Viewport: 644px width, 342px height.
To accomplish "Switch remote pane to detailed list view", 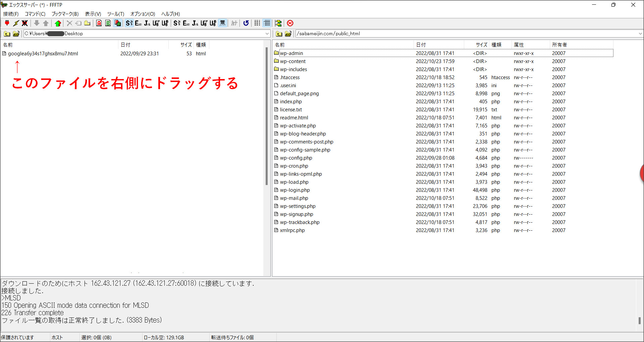I will 267,23.
